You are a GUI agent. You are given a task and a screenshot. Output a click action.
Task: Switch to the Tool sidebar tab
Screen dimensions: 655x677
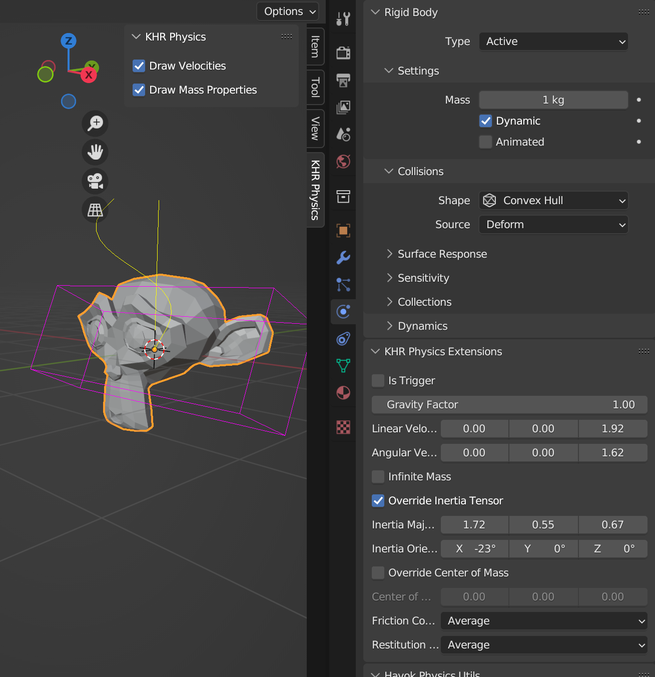tap(315, 87)
